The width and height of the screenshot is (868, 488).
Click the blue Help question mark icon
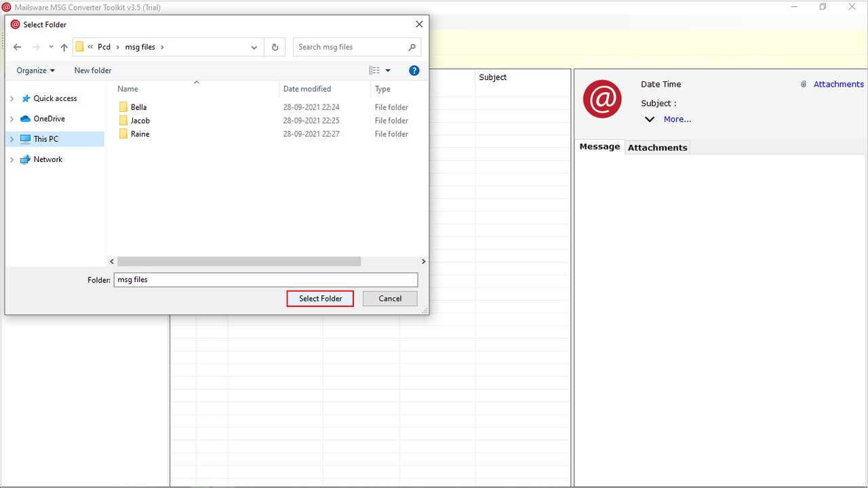coord(414,70)
